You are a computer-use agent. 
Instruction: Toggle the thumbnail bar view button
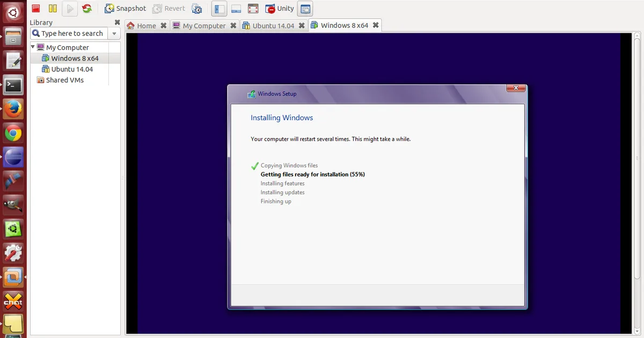[x=236, y=9]
